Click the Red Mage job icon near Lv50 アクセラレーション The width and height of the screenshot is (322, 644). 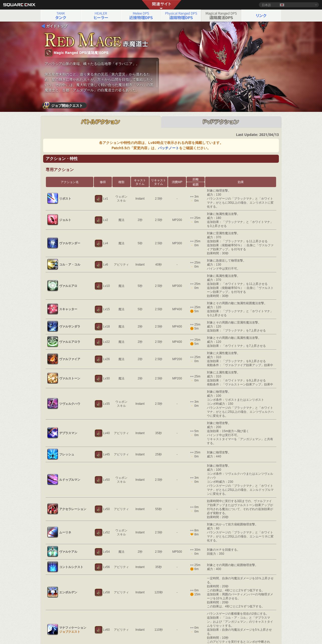(99, 509)
